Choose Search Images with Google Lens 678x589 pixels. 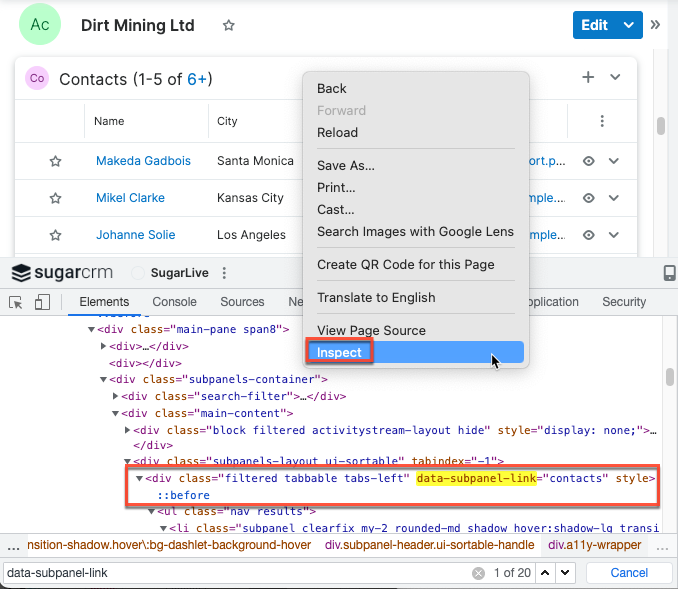tap(416, 232)
